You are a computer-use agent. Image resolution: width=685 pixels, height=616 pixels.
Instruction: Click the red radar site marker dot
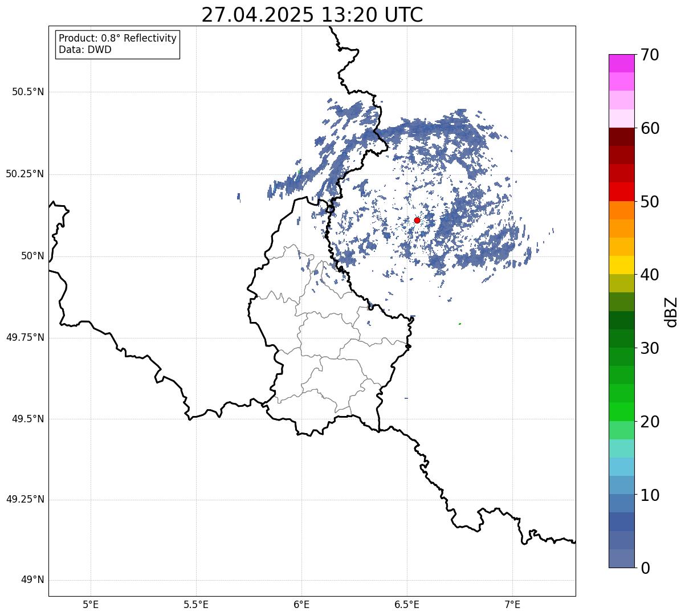pyautogui.click(x=417, y=220)
